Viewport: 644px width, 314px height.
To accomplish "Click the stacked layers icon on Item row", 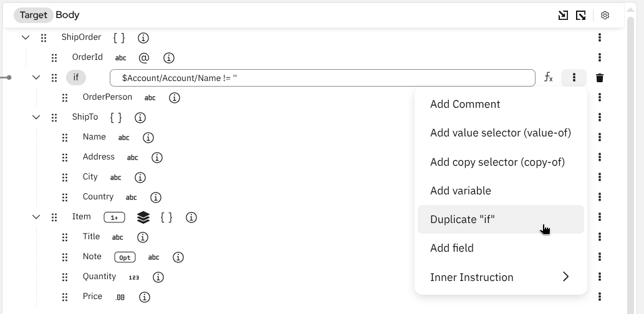I will point(143,217).
